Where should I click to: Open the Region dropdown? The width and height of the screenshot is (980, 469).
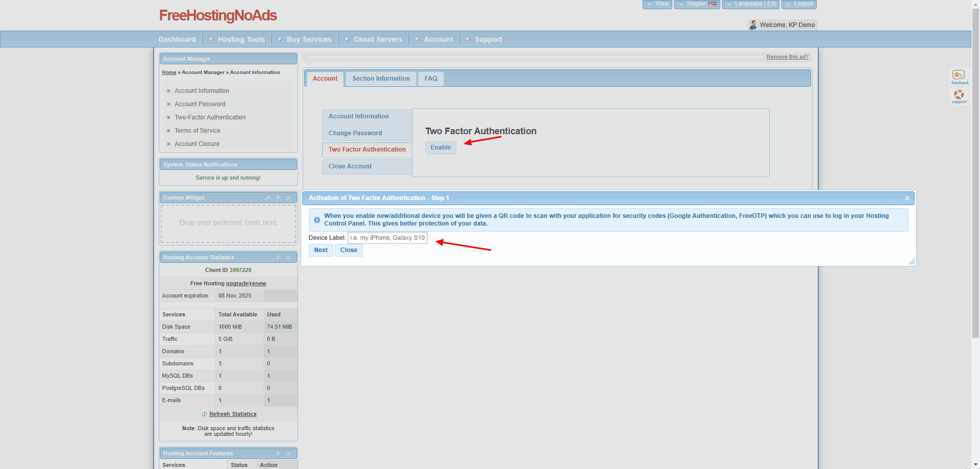coord(697,4)
